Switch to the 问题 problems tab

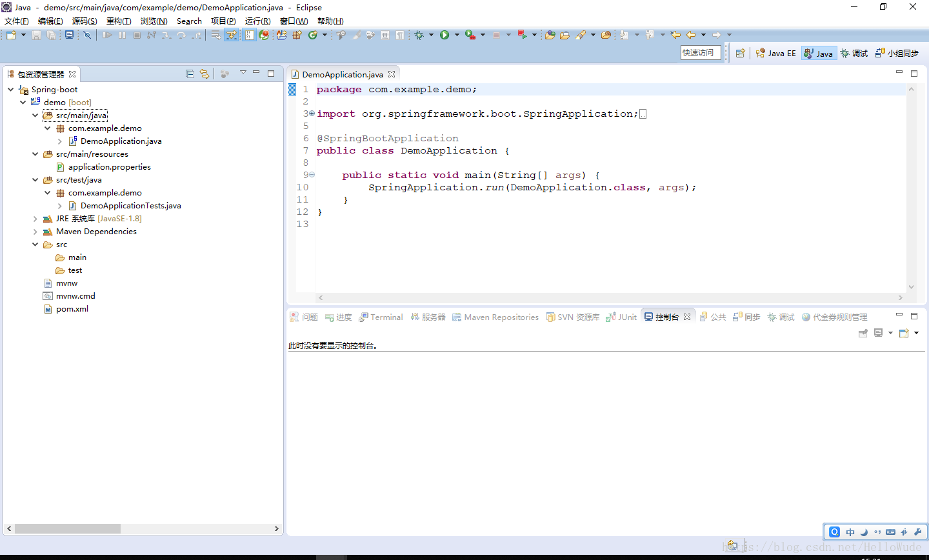click(x=304, y=317)
